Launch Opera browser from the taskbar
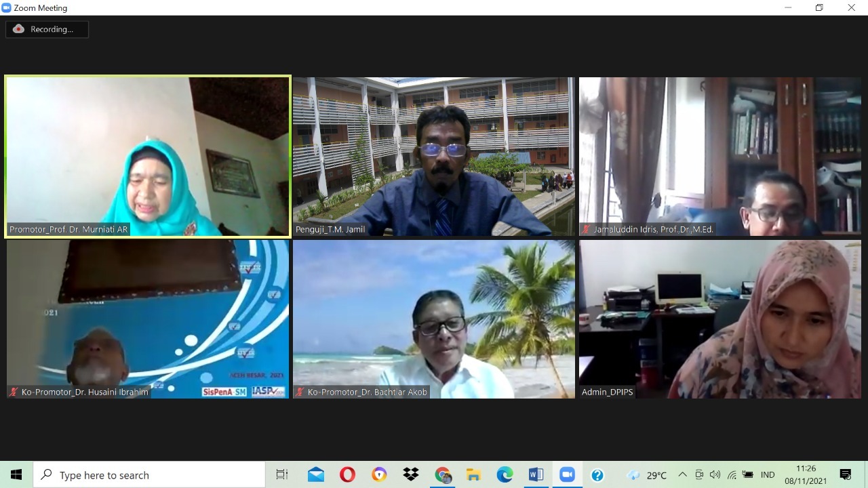Viewport: 868px width, 488px height. coord(347,475)
